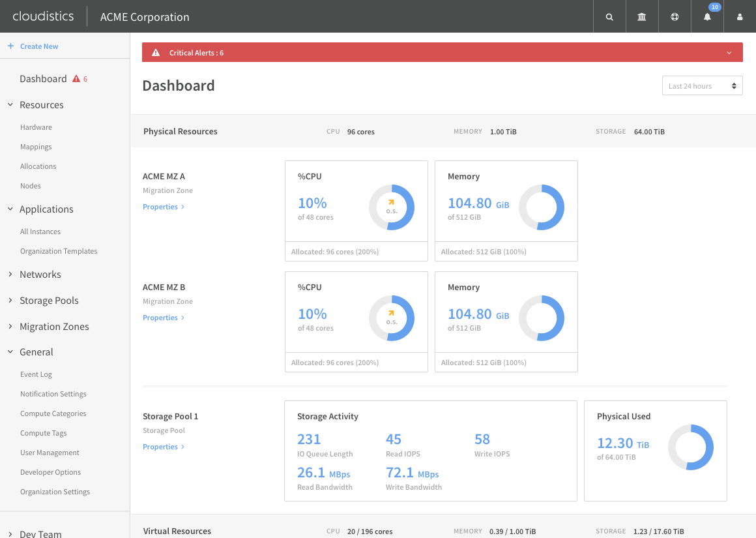Open Compute Tags

(44, 433)
